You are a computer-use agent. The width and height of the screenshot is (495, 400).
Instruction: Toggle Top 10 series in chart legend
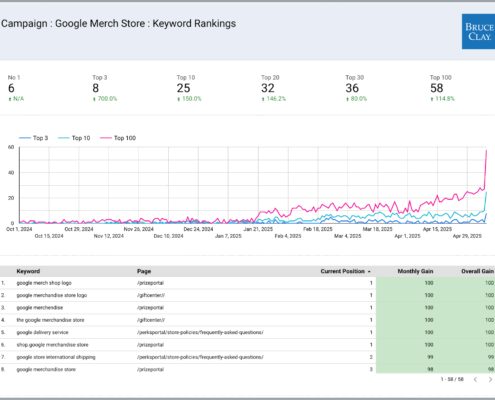tap(74, 138)
